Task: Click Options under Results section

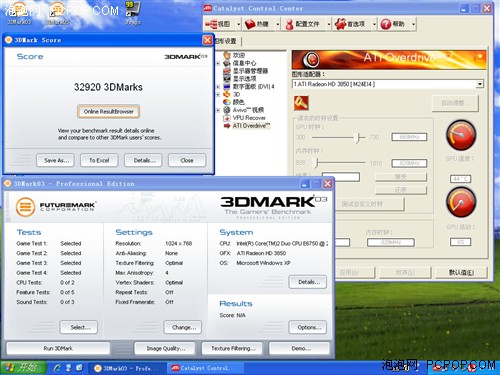Action: coord(308,327)
